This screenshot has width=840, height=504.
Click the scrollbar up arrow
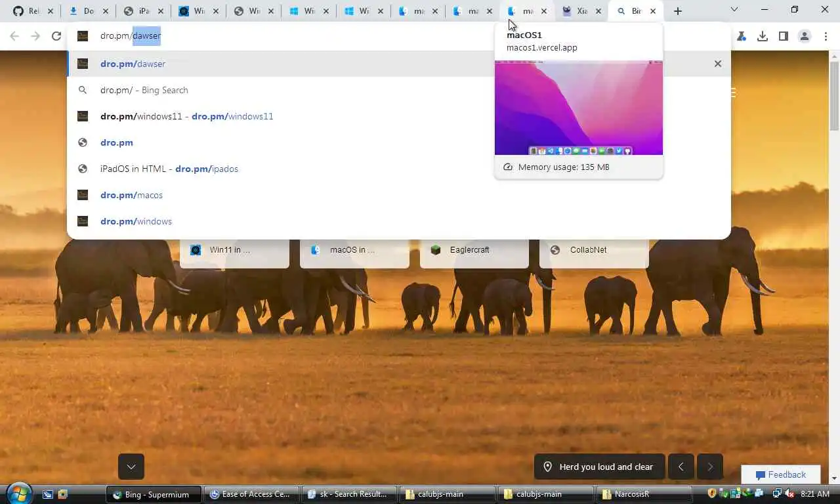click(834, 56)
